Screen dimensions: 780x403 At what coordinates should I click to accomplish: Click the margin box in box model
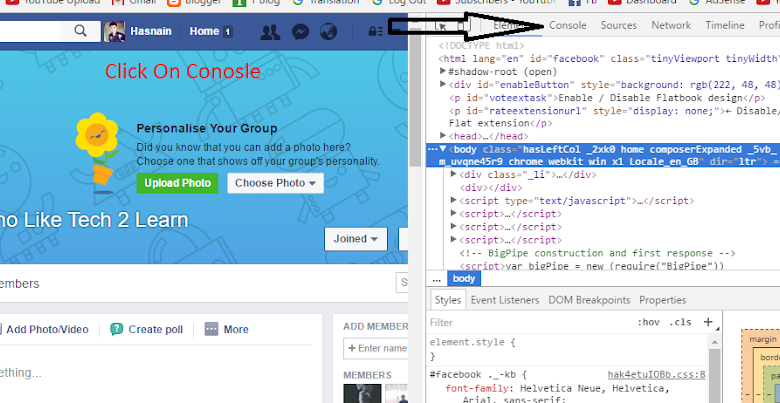pos(763,340)
